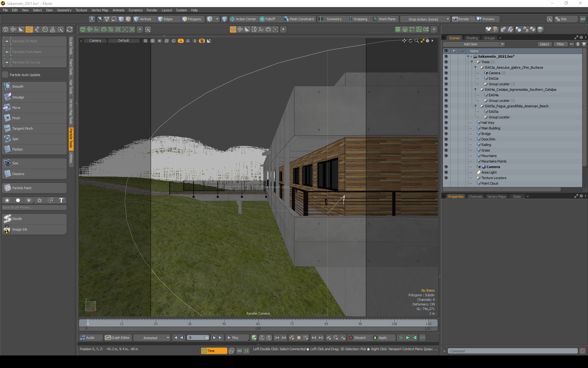Open the Dynamics menu
Screen dimensions: 588x368
click(x=135, y=10)
